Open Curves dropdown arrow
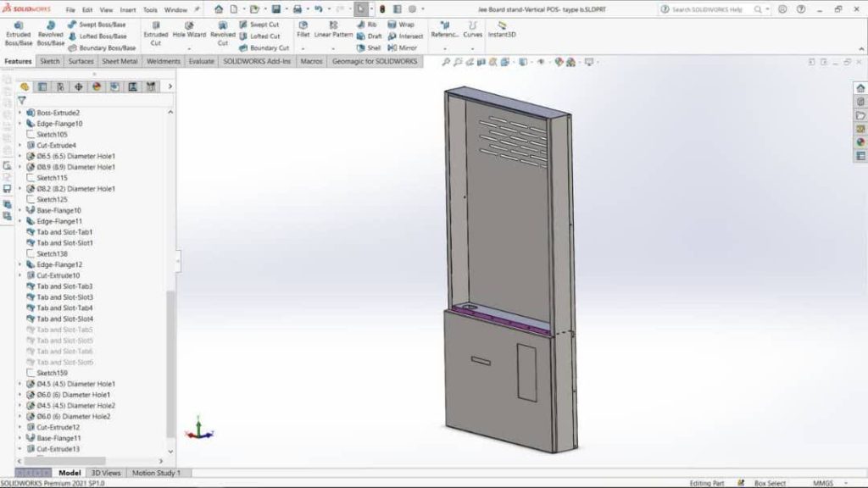Screen dimensions: 868x488 (x=472, y=48)
